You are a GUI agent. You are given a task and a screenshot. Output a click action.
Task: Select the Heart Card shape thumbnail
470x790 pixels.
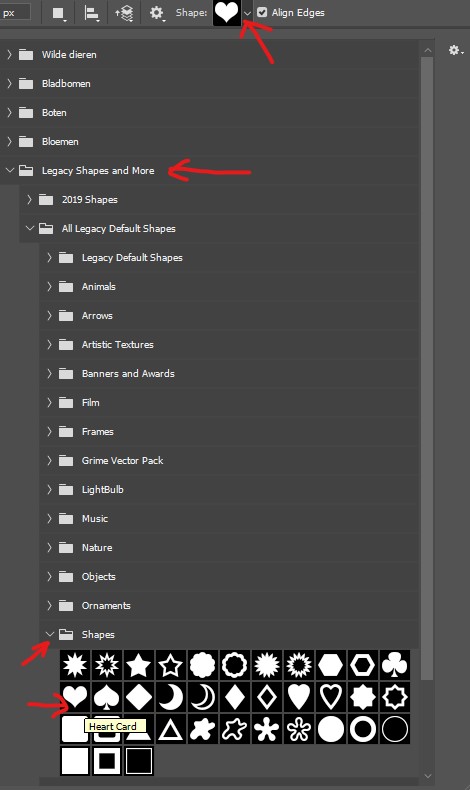(x=75, y=697)
